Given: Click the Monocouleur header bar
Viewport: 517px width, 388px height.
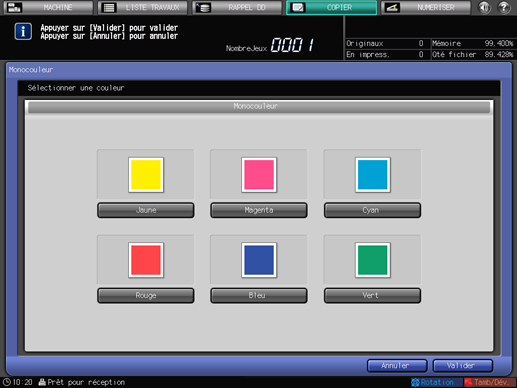Looking at the screenshot, I should tap(259, 107).
